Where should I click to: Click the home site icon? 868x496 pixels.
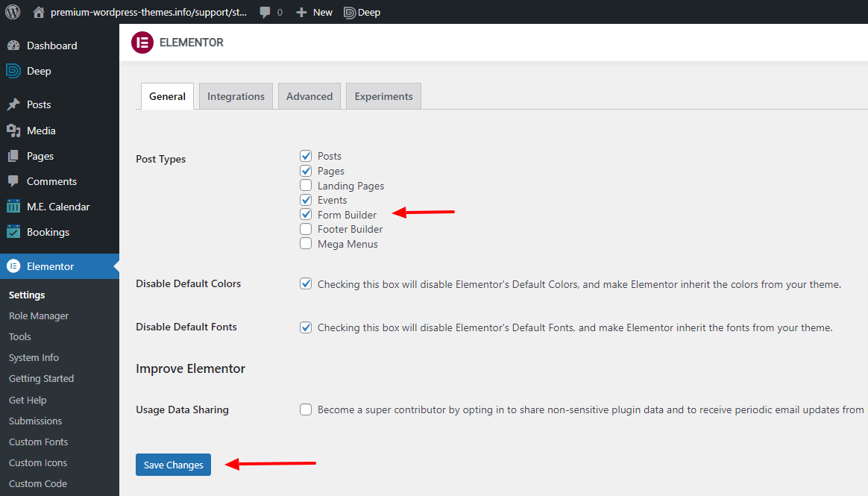[x=38, y=12]
